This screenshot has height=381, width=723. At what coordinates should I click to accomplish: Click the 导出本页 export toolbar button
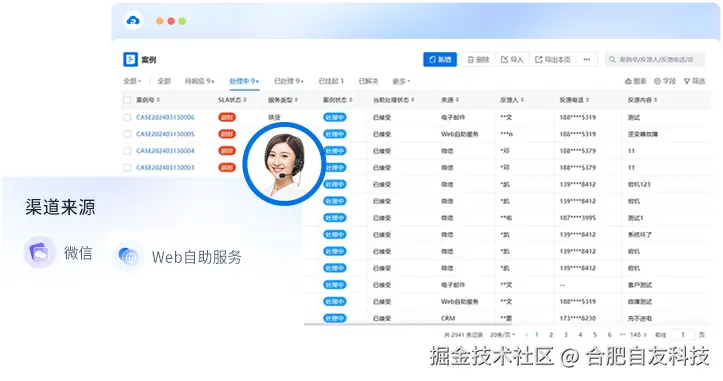[x=553, y=60]
